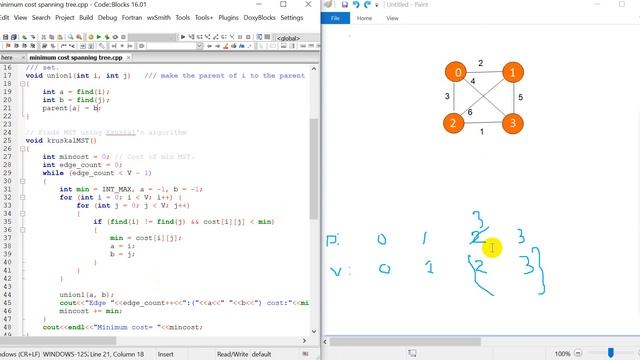
Task: Open the Search menu
Action: coord(41,18)
